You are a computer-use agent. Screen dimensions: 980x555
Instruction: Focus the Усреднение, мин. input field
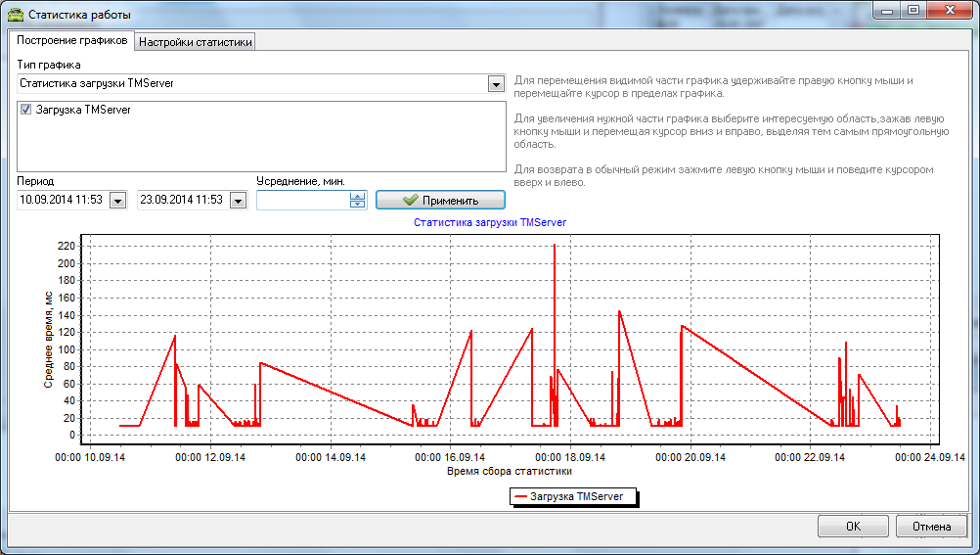(x=302, y=201)
